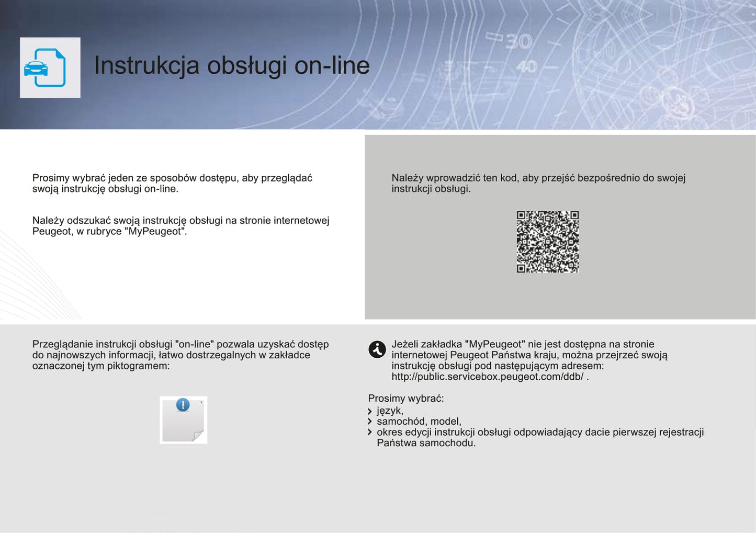This screenshot has height=533, width=756.
Task: Select the blue exclamation badge on the note icon
Action: click(183, 405)
